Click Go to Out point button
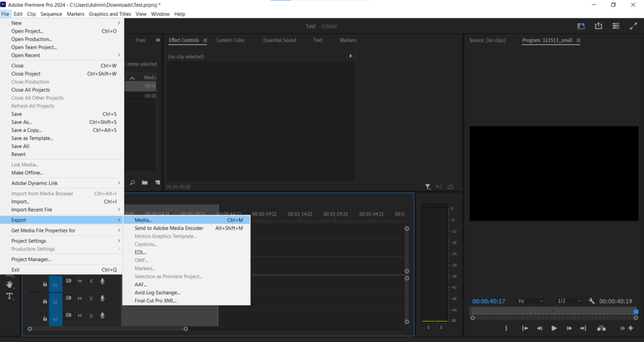Image resolution: width=644 pixels, height=342 pixels. pos(583,328)
